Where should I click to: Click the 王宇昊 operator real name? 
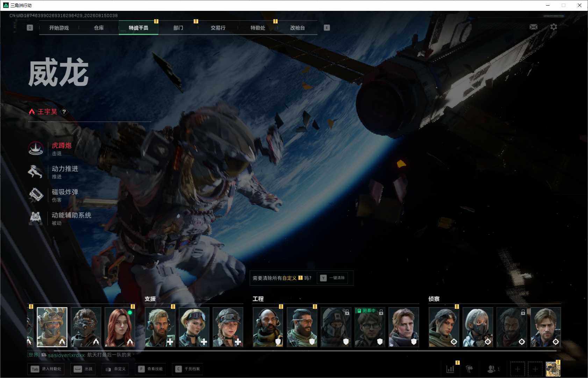[x=47, y=112]
